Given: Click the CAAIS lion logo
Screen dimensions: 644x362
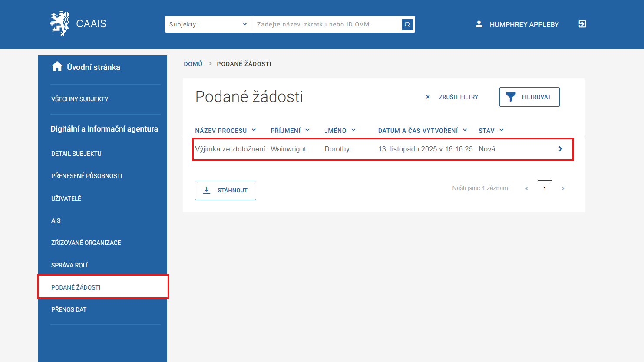Looking at the screenshot, I should click(60, 23).
